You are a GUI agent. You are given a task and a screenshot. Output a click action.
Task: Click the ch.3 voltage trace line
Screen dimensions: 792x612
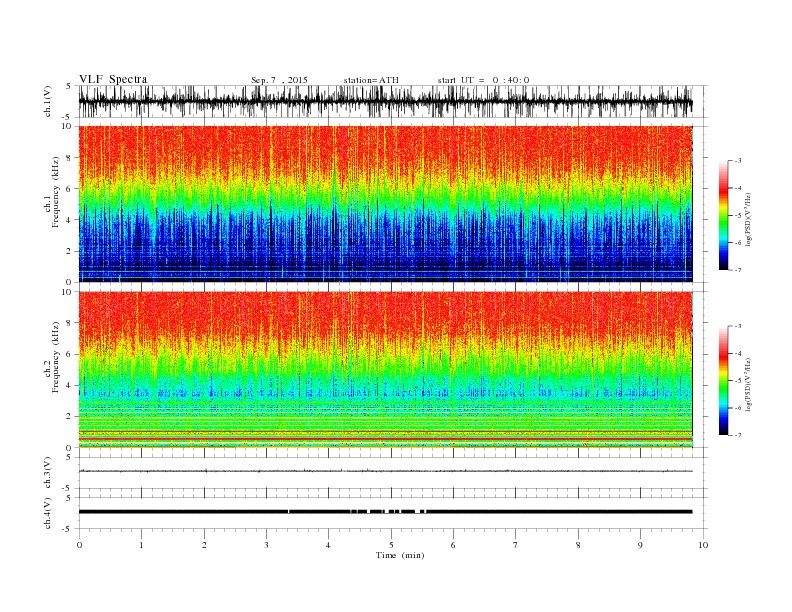385,471
